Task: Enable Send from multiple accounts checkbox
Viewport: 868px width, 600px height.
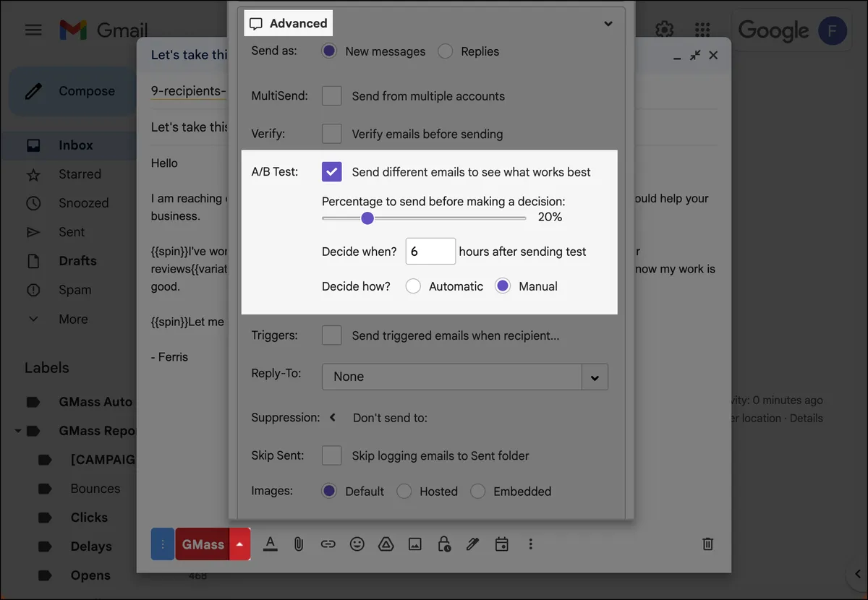Action: click(x=331, y=95)
